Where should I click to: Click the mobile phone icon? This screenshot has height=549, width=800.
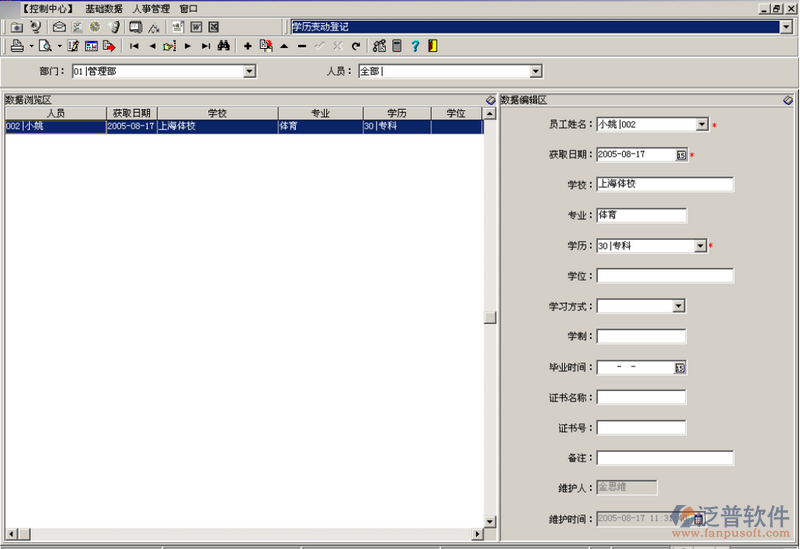115,27
